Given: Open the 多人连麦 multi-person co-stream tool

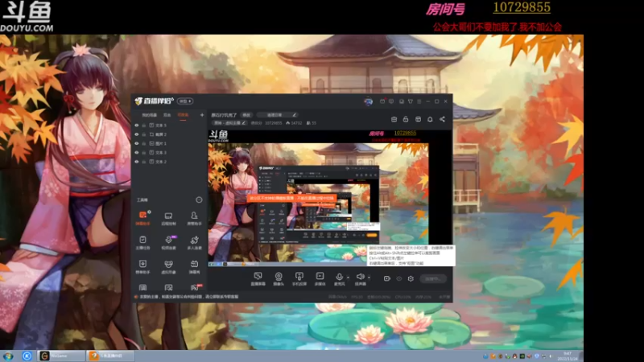Looking at the screenshot, I should pyautogui.click(x=194, y=243).
